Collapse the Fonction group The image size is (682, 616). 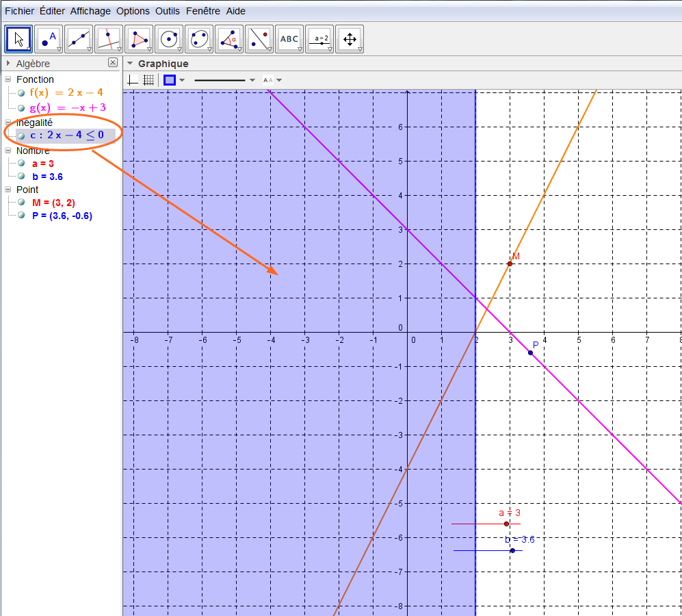8,79
